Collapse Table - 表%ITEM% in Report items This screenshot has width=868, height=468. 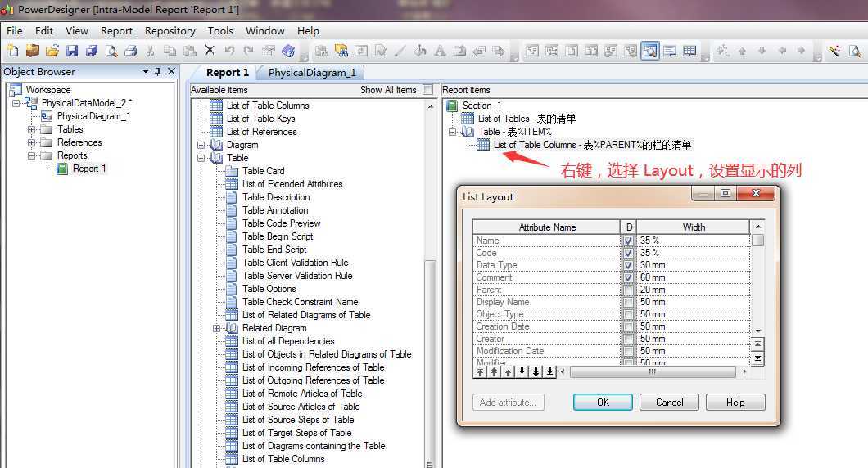point(452,132)
